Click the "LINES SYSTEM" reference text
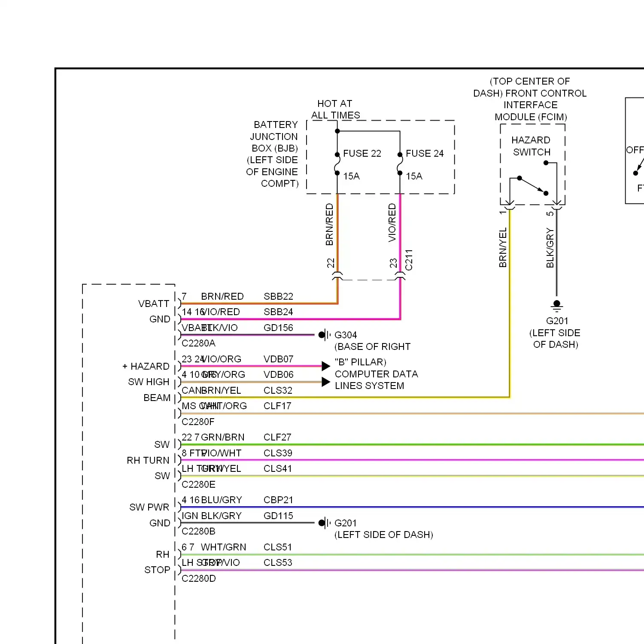Screen dimensions: 644x644 tap(369, 386)
